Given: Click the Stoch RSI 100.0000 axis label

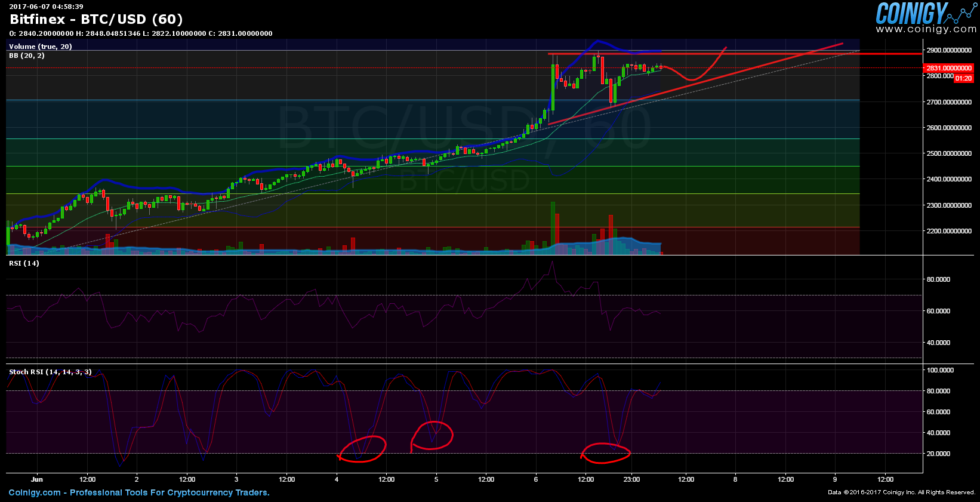Looking at the screenshot, I should [x=940, y=370].
